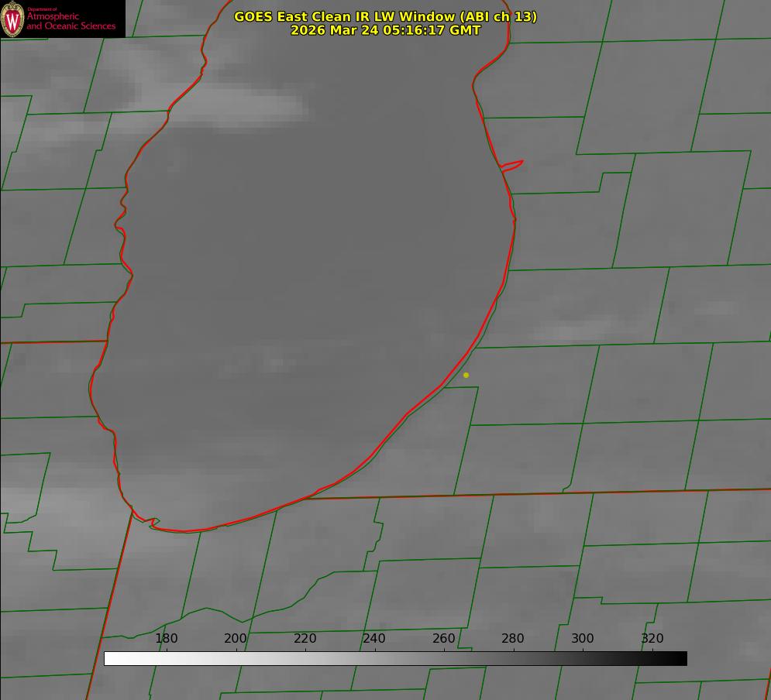Viewport: 771px width, 700px height.
Task: Click the UW crest logo
Action: [12, 19]
